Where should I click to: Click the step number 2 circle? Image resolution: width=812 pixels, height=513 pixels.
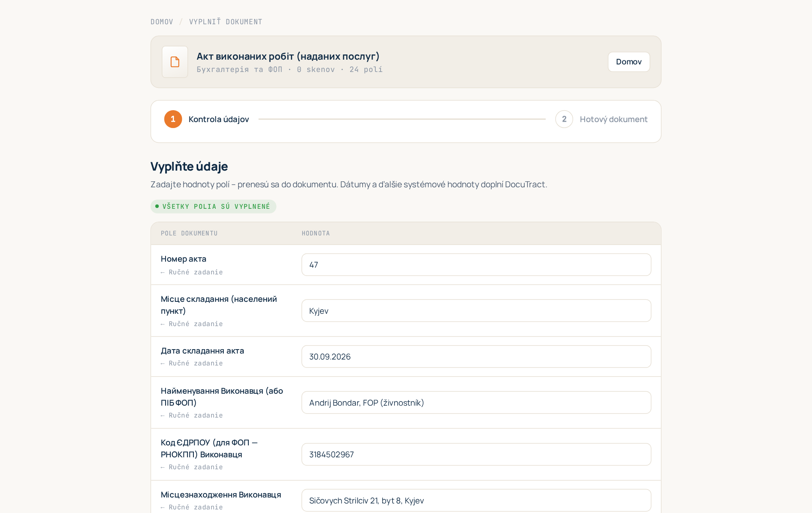tap(564, 119)
